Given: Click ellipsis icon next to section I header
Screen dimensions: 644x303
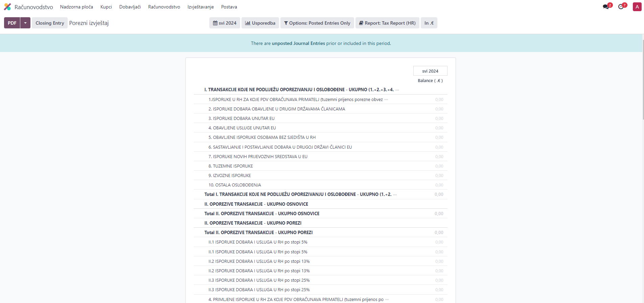Looking at the screenshot, I should (x=397, y=90).
